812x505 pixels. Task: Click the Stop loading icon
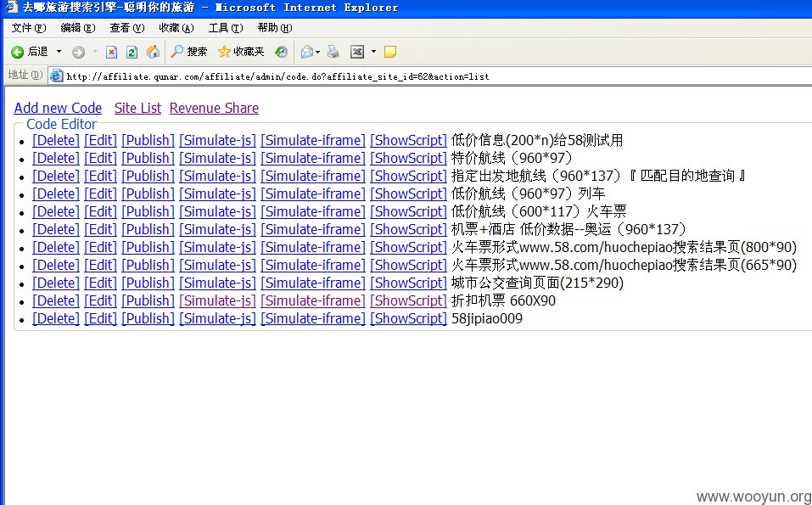click(x=111, y=52)
